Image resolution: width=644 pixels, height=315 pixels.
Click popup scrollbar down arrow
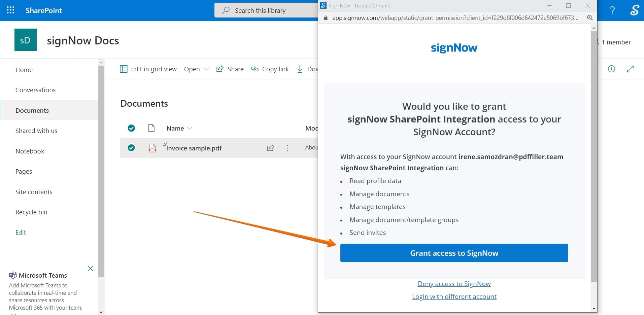click(594, 309)
